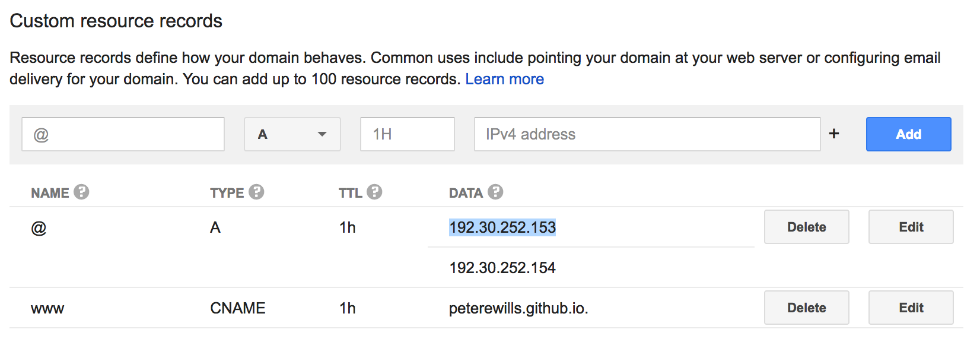The image size is (980, 342).
Task: Focus the IPv4 address input field
Action: click(x=647, y=134)
